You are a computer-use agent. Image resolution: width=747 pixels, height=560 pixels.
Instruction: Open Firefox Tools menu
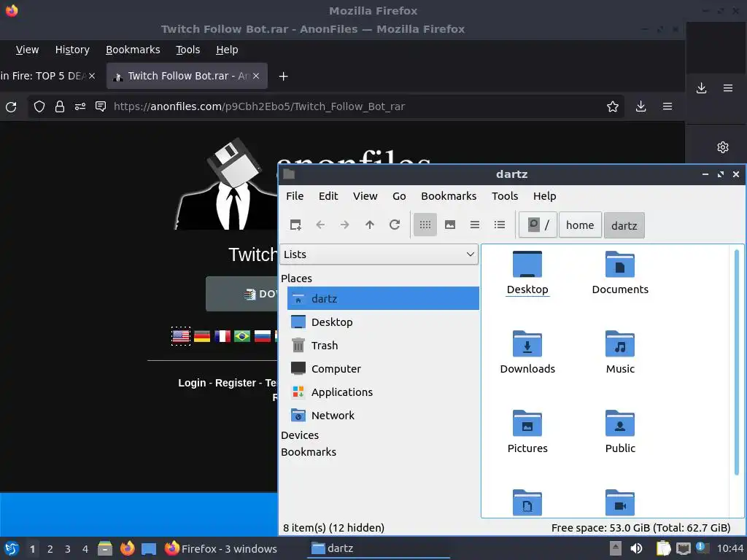pos(187,50)
